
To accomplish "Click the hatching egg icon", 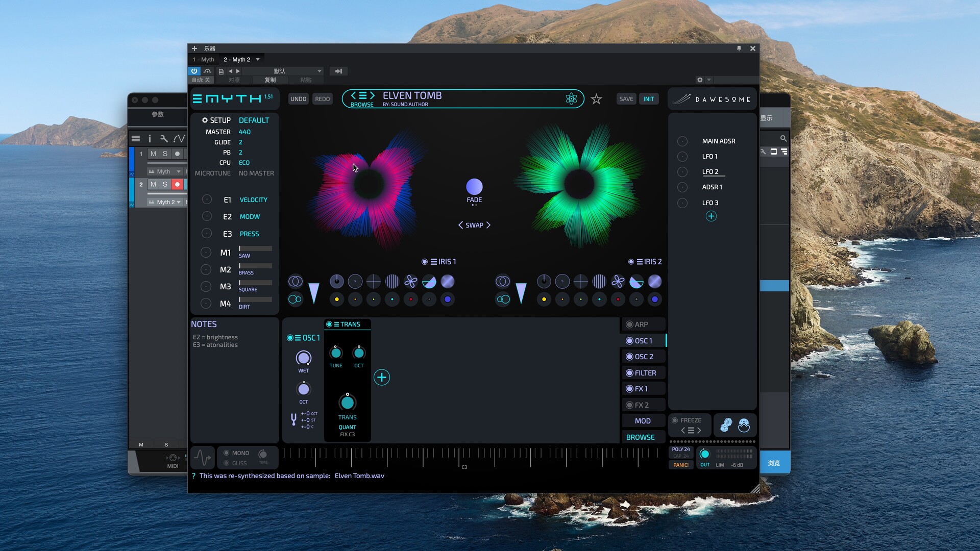I will 744,424.
